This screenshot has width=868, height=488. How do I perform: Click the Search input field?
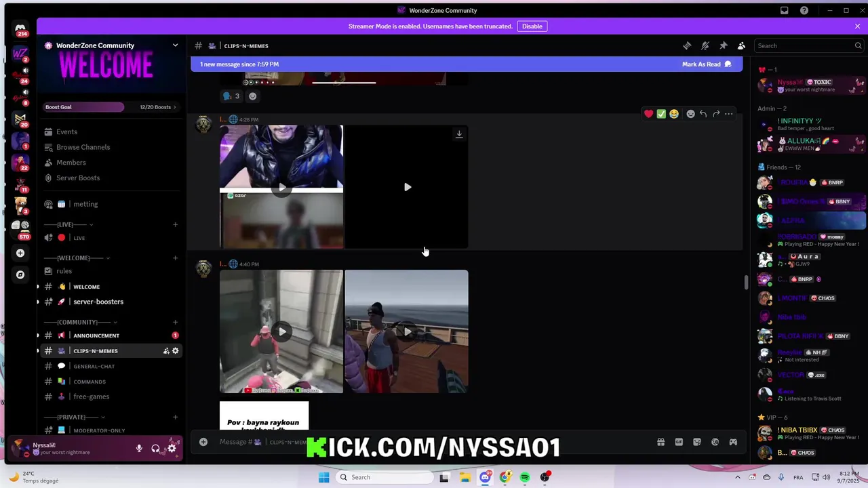click(x=808, y=45)
